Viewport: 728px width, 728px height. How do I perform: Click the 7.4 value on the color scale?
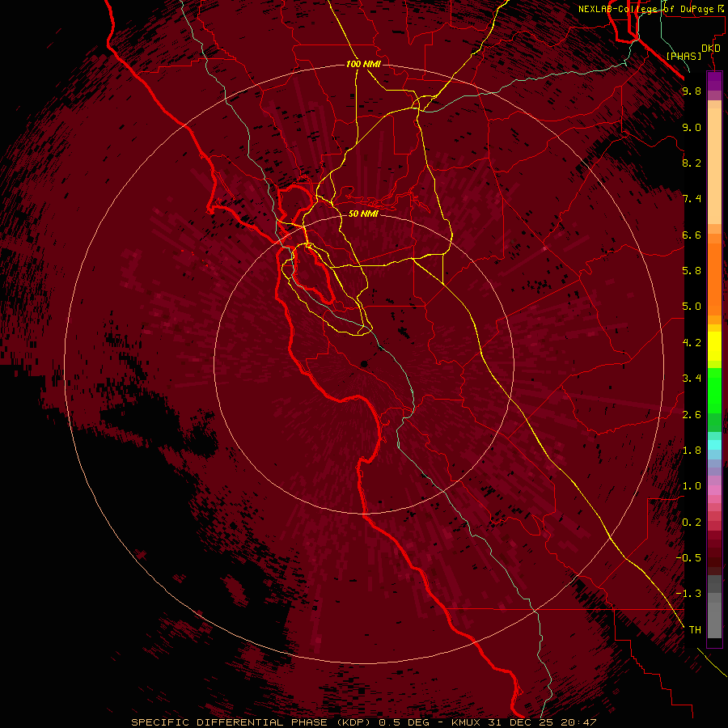click(692, 199)
